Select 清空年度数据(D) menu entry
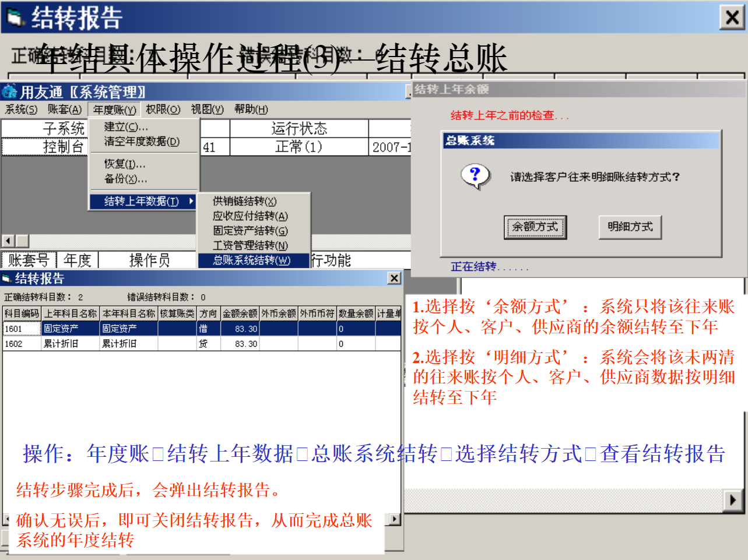 coord(142,142)
